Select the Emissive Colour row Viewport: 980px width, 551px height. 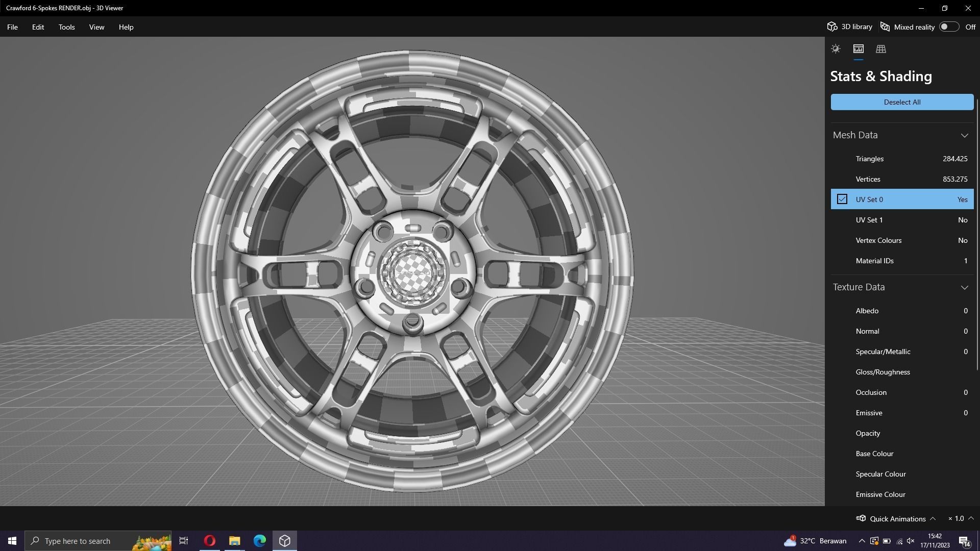click(x=902, y=494)
